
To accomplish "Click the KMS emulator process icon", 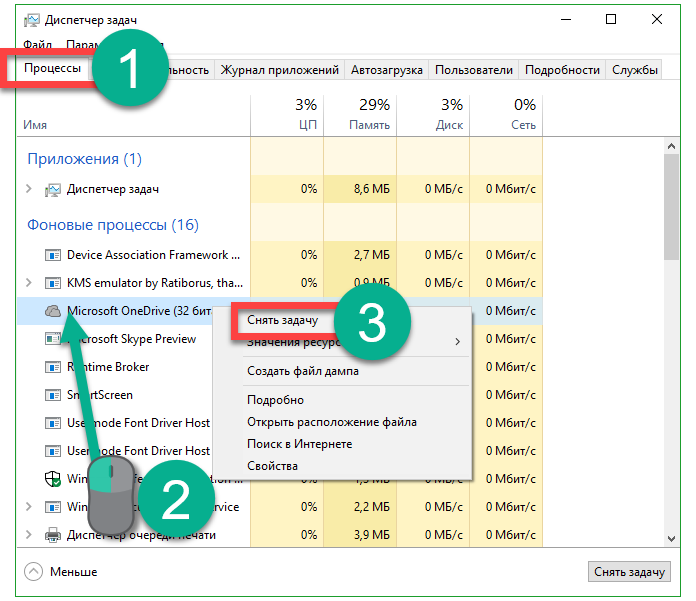I will tap(53, 283).
